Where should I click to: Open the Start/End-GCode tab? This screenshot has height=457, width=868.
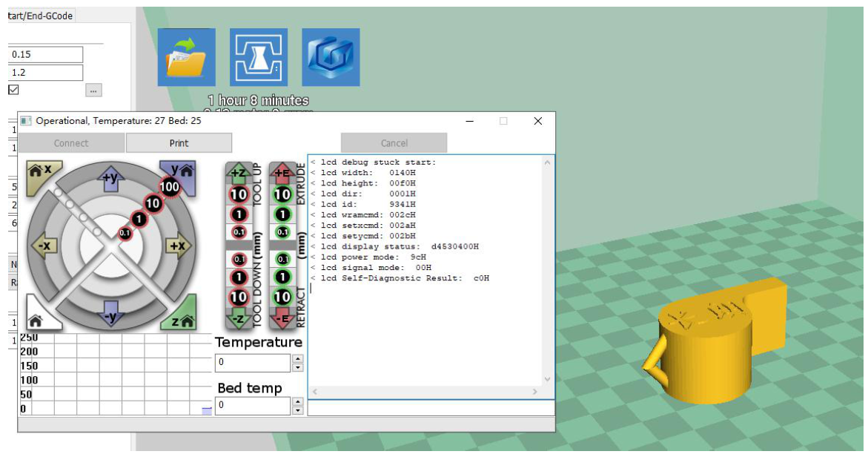pos(41,16)
